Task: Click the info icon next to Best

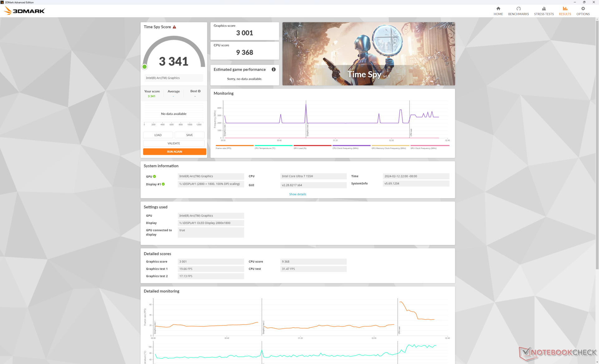Action: click(199, 91)
